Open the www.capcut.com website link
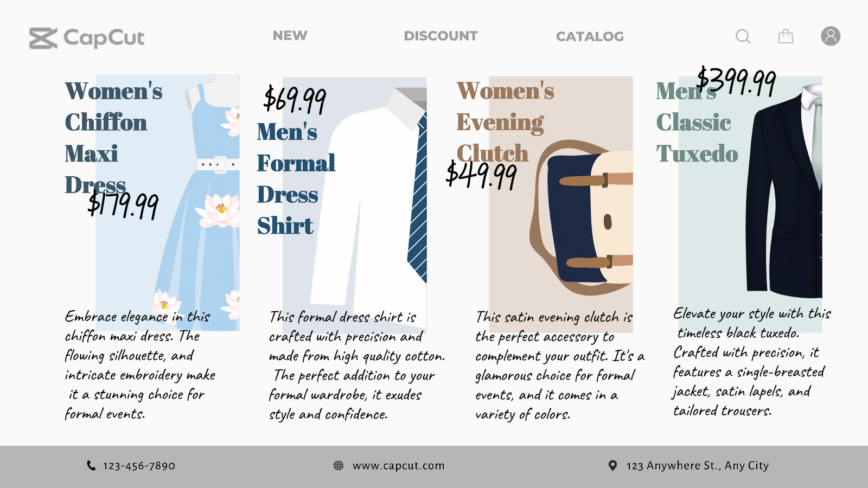Screen dimensions: 868x488 point(398,466)
